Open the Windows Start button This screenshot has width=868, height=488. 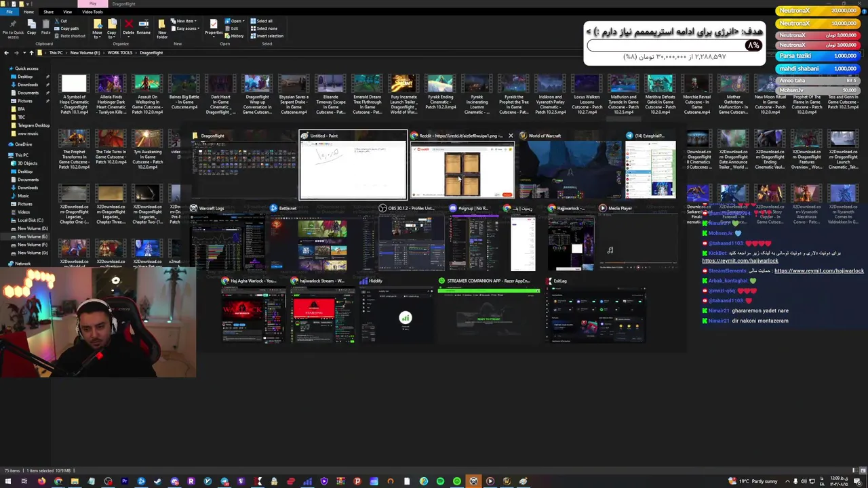pyautogui.click(x=8, y=481)
